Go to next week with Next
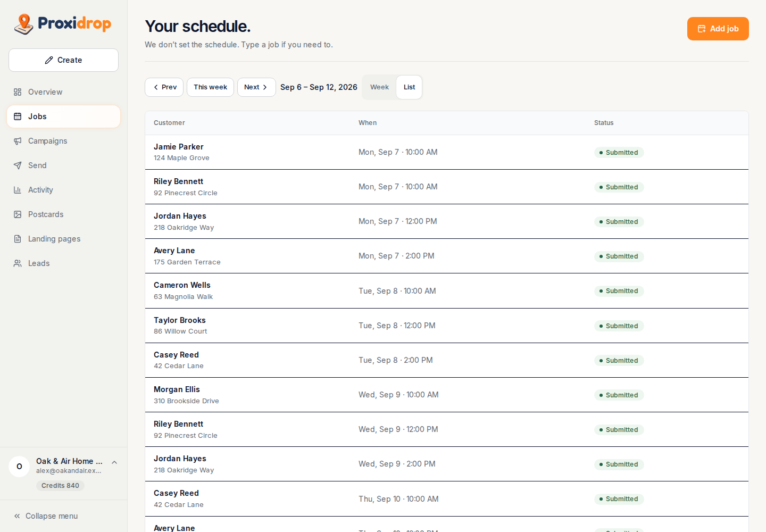The height and width of the screenshot is (532, 766). pyautogui.click(x=256, y=87)
